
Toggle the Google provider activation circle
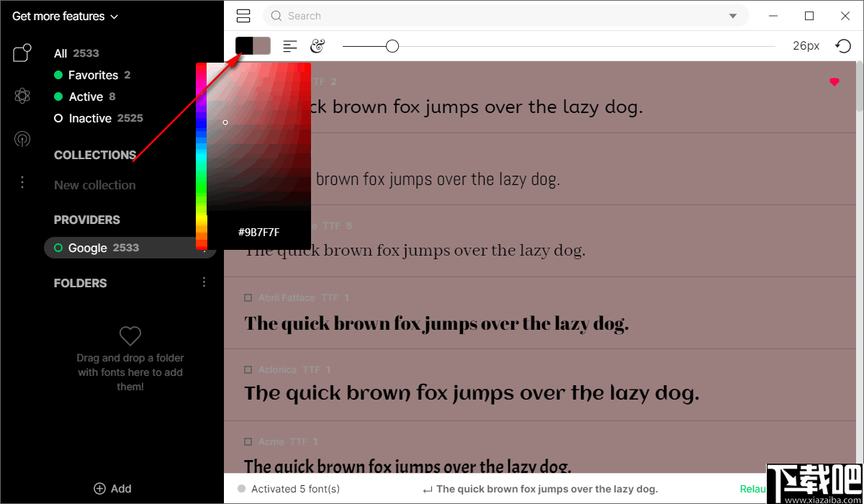pos(58,248)
